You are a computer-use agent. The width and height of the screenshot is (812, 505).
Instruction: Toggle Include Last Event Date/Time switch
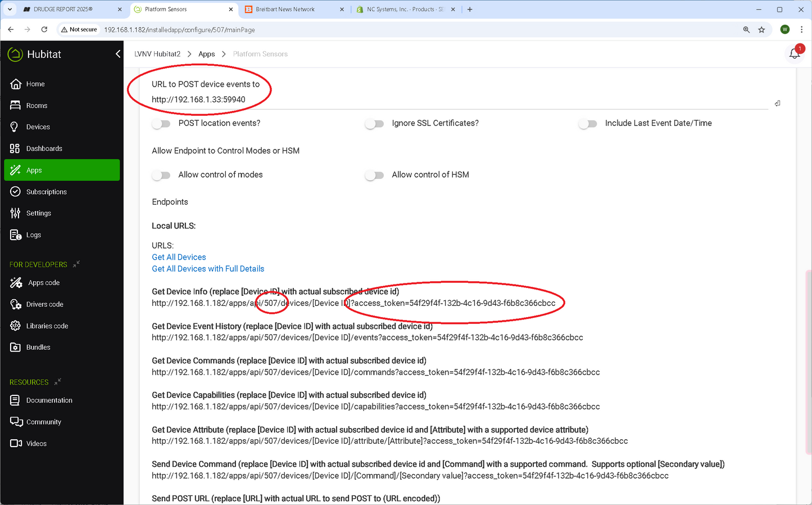click(588, 124)
